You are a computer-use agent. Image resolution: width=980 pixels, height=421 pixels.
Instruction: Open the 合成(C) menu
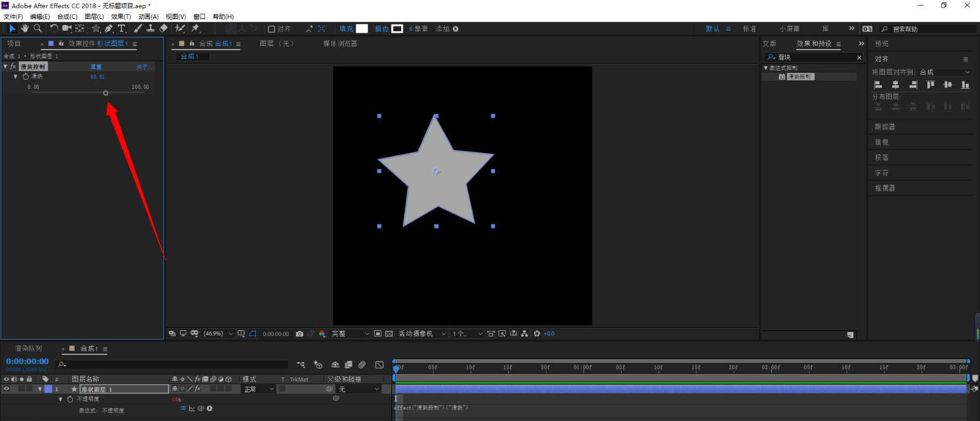click(67, 17)
